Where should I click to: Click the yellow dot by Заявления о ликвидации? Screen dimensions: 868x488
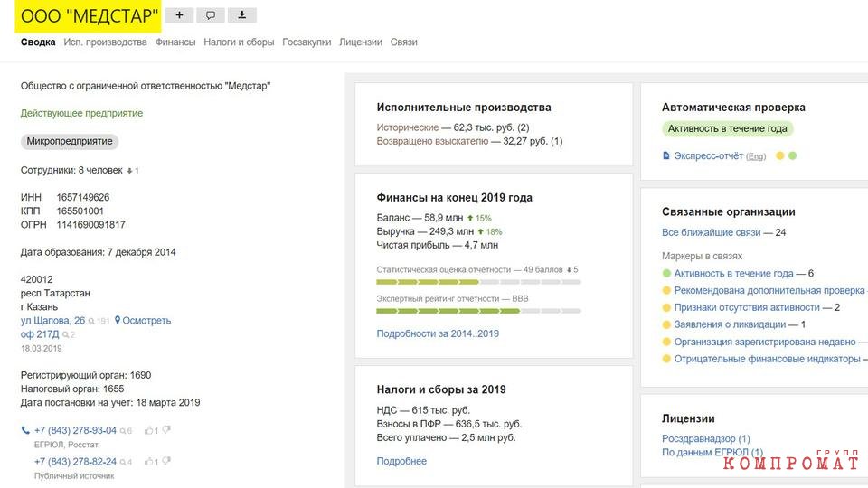(666, 324)
